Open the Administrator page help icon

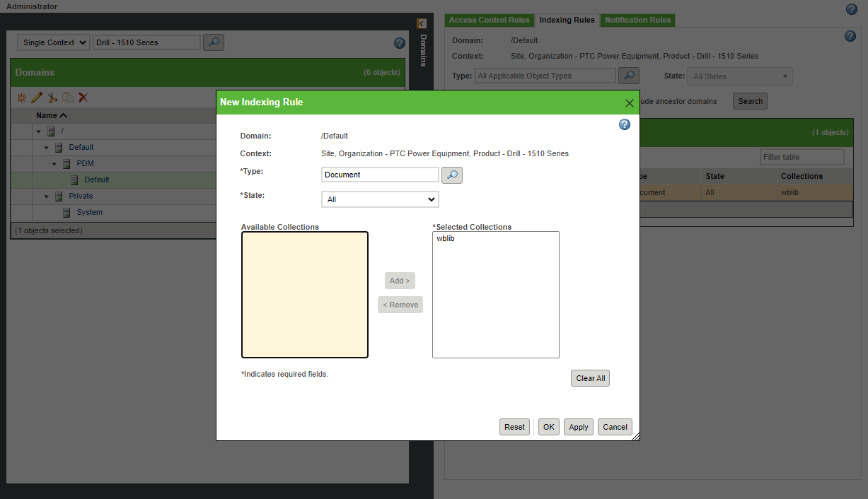(852, 9)
